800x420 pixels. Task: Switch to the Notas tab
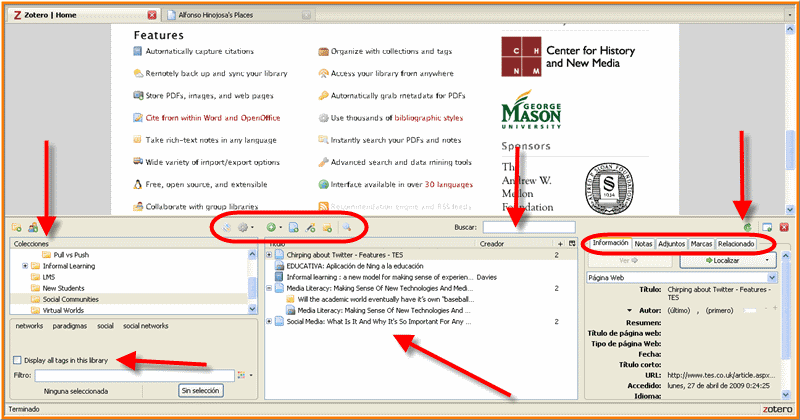[643, 244]
